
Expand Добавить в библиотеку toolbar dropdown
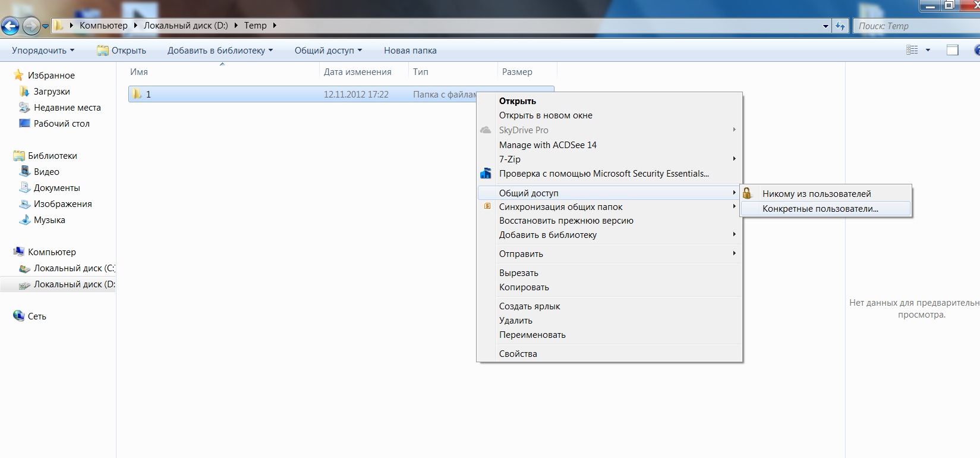220,51
